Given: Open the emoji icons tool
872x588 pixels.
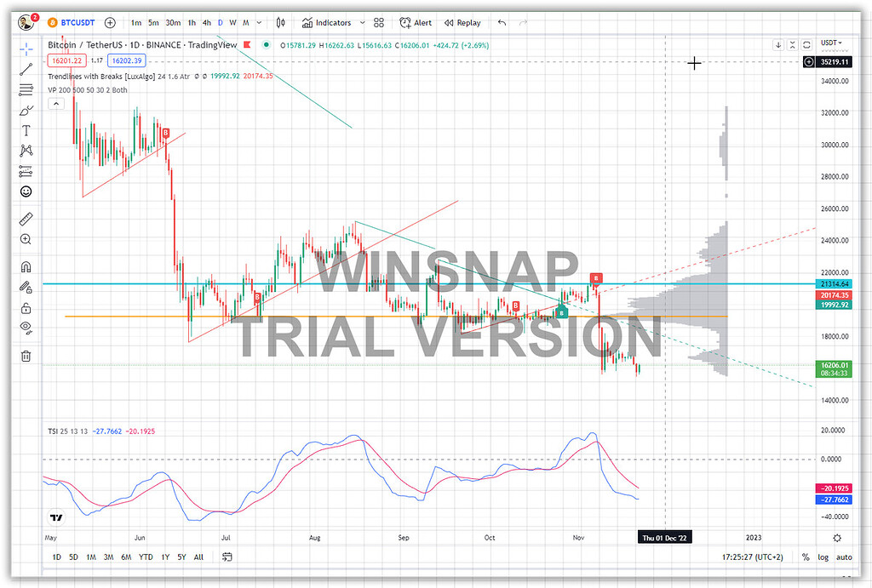Looking at the screenshot, I should click(26, 191).
